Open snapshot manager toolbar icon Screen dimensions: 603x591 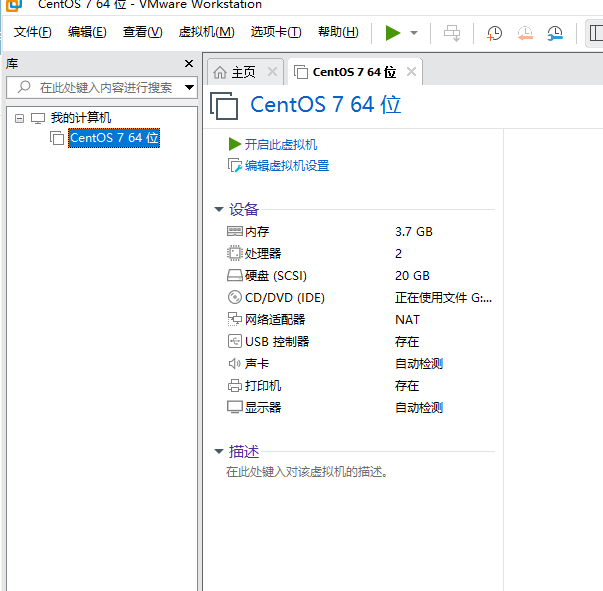[555, 33]
